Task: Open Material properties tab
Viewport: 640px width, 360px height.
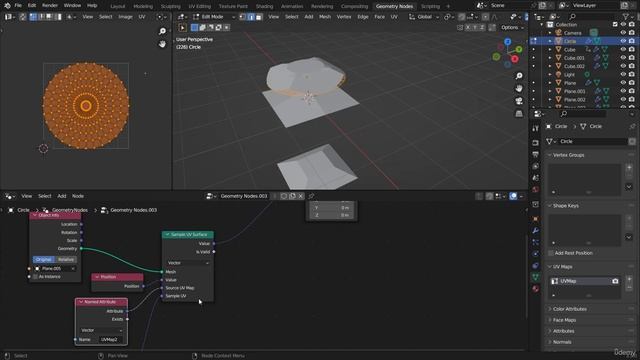Action: click(x=536, y=289)
